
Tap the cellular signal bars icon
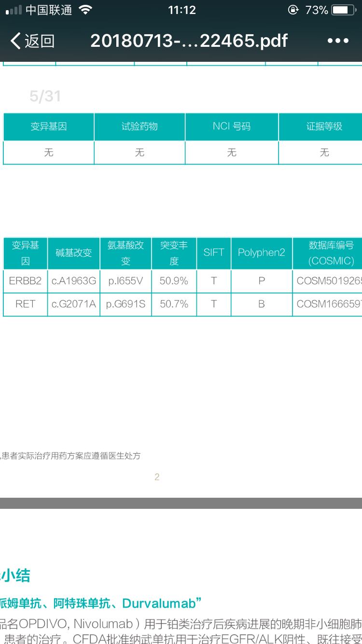(x=14, y=10)
